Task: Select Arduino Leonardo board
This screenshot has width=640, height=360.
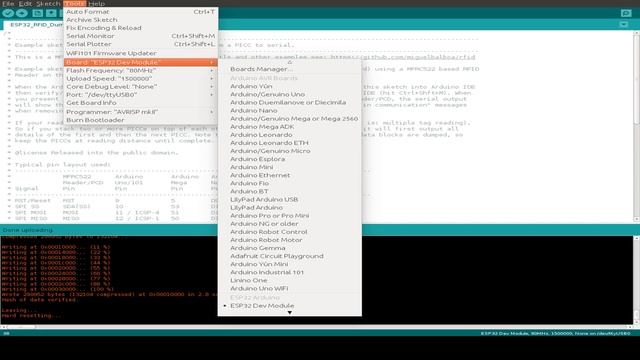Action: point(289,135)
